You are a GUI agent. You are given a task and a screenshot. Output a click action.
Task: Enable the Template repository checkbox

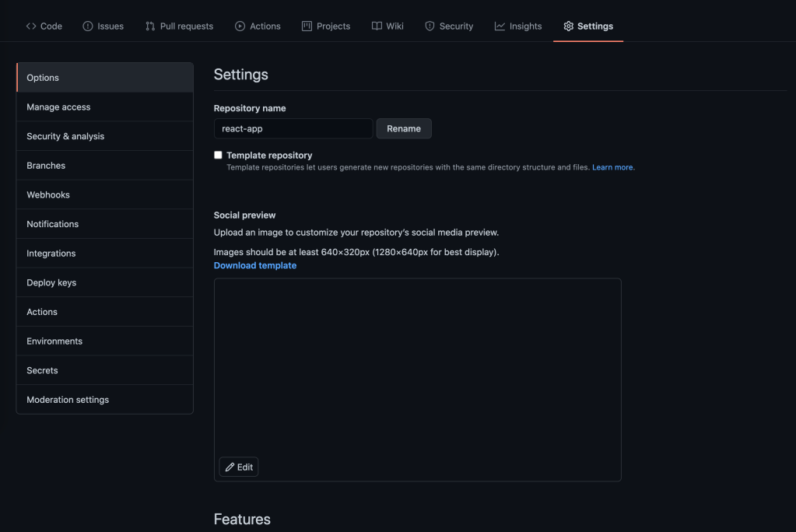pyautogui.click(x=218, y=156)
